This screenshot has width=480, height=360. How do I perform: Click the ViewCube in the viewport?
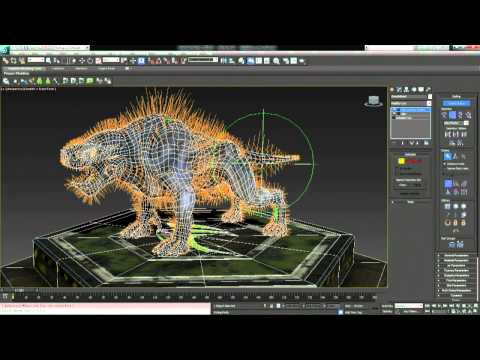(x=373, y=101)
